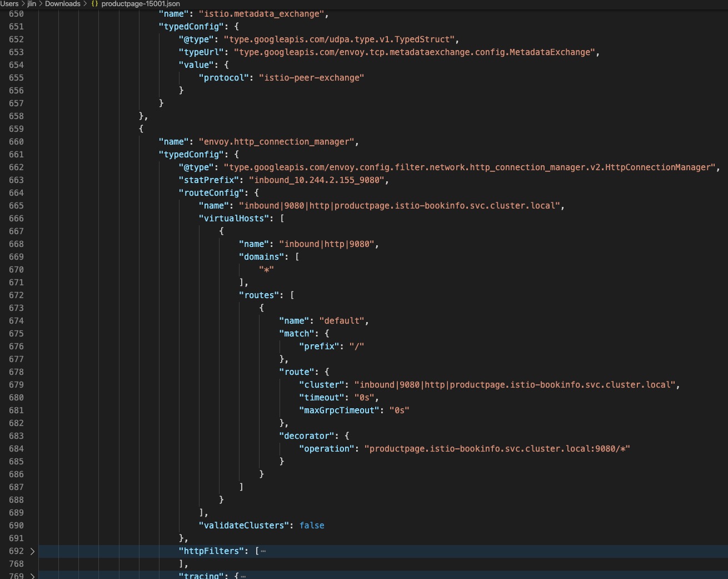
Task: Click the productpage-15001.json breadcrumb file name
Action: [x=141, y=4]
